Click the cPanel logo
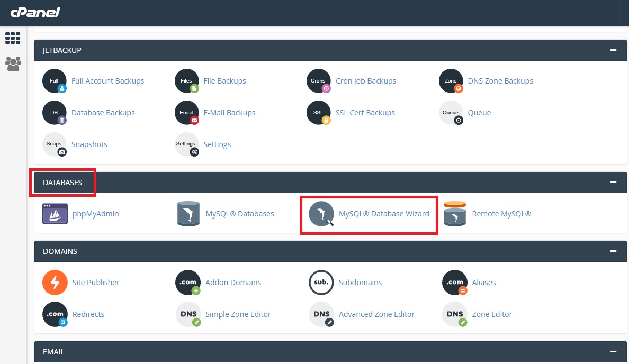Image resolution: width=629 pixels, height=364 pixels. coord(35,12)
